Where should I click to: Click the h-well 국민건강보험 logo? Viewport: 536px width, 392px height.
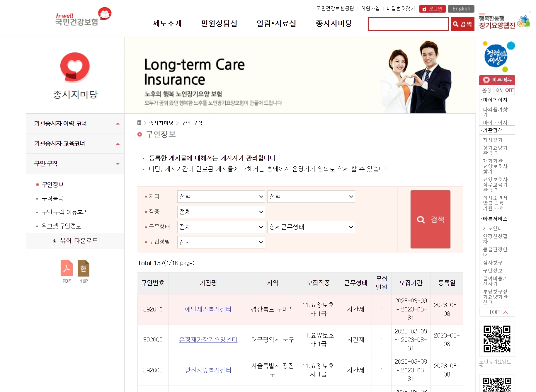pyautogui.click(x=84, y=17)
